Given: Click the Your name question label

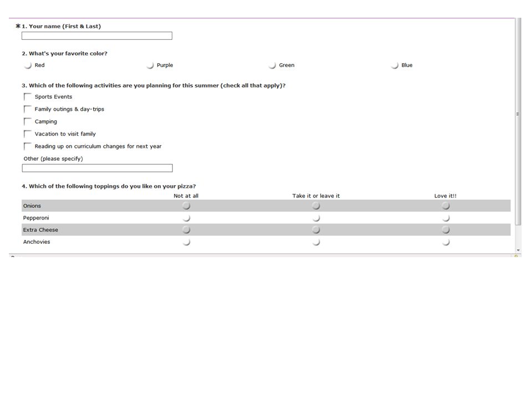Looking at the screenshot, I should (x=61, y=26).
